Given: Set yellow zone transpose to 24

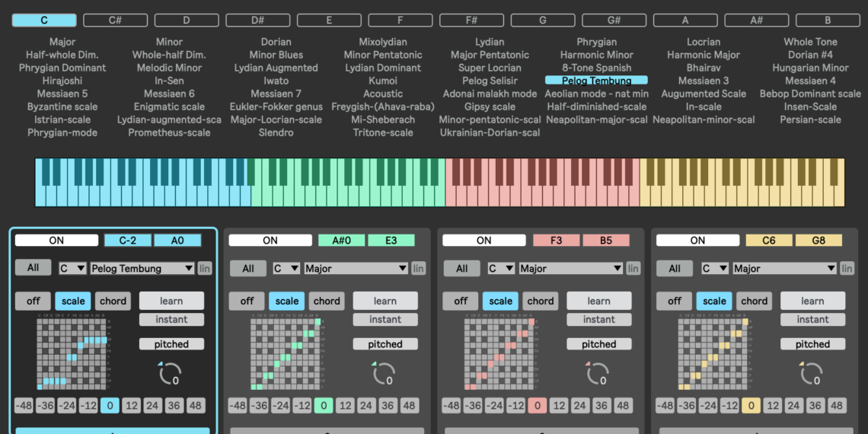Looking at the screenshot, I should [x=793, y=406].
